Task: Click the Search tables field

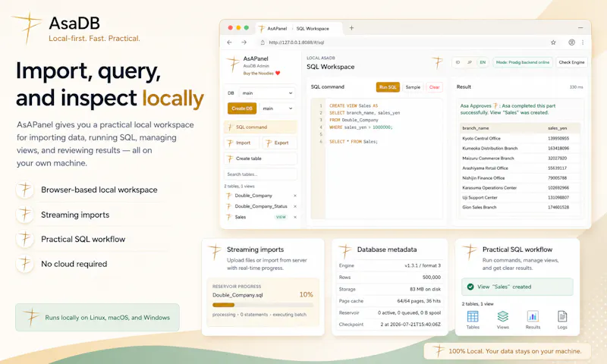Action: (x=260, y=174)
